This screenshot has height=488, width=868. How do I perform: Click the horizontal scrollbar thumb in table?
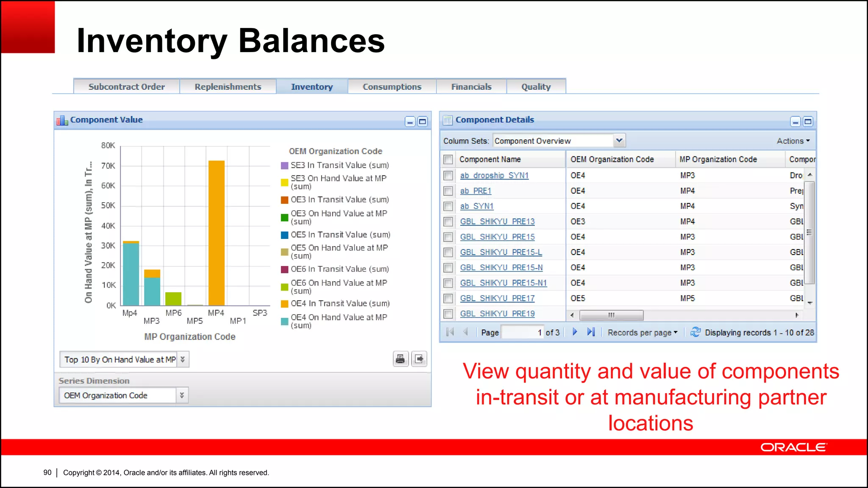pos(612,315)
